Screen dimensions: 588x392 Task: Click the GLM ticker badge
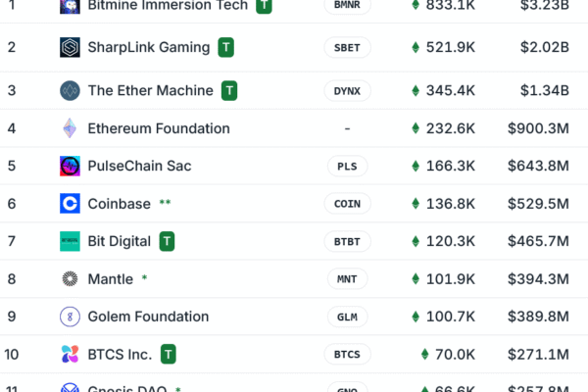click(x=347, y=317)
